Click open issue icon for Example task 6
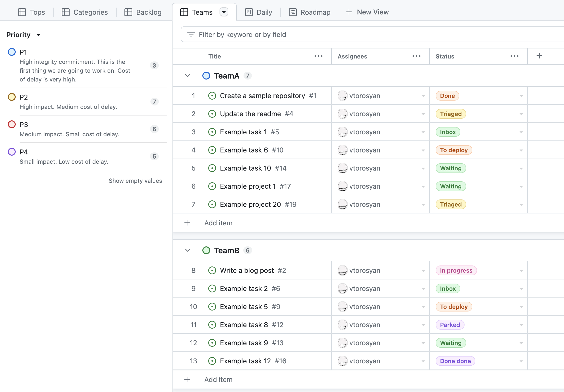564x392 pixels. [212, 150]
